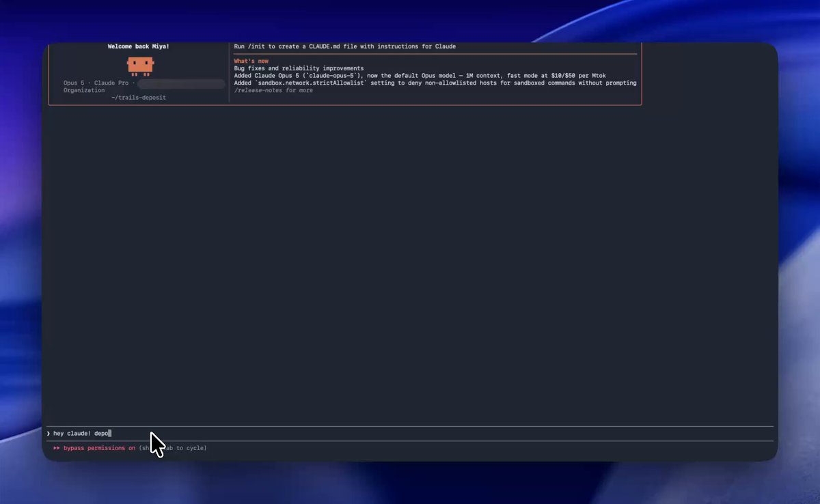This screenshot has height=504, width=820.
Task: Click the 'sandbox.network.strictAllowlist' setting line
Action: pyautogui.click(x=435, y=83)
